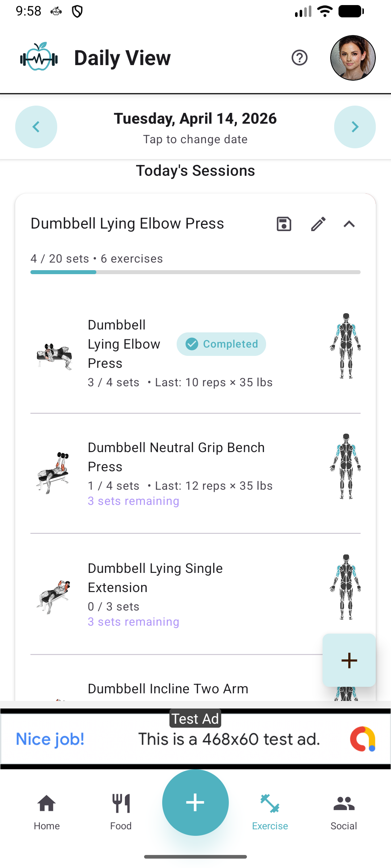The height and width of the screenshot is (868, 391).
Task: Tap '3 sets remaining' under Neutral Grip Bench Press
Action: (x=134, y=501)
